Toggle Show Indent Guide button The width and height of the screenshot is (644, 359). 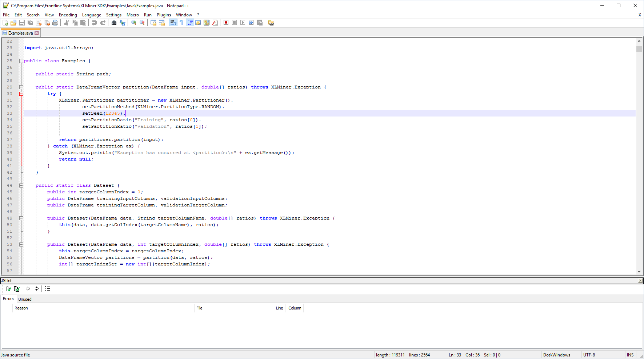pos(190,23)
